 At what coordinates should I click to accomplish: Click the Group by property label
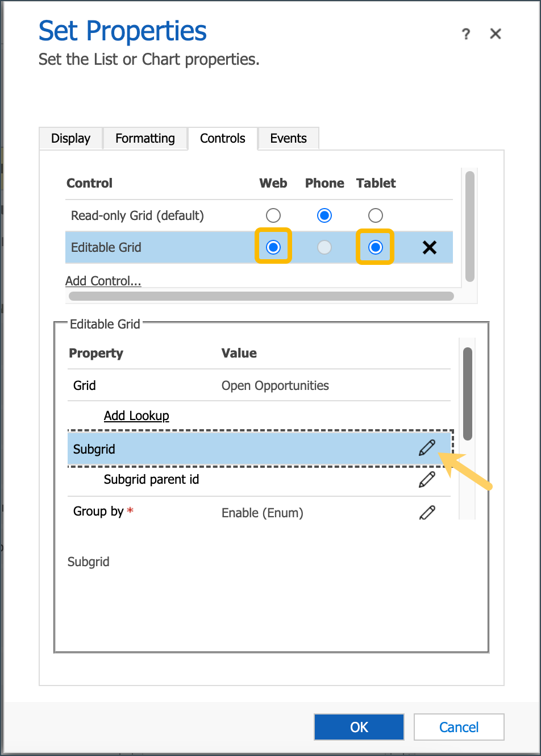point(98,511)
